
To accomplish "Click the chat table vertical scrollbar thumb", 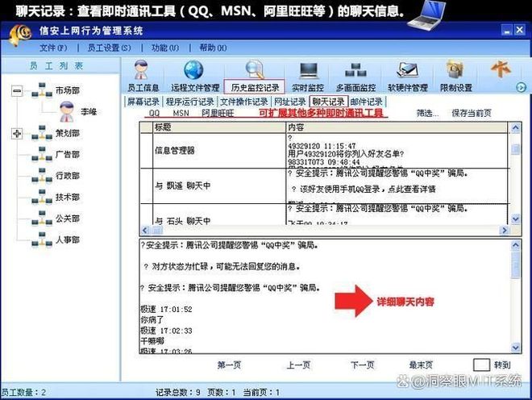I will 515,149.
